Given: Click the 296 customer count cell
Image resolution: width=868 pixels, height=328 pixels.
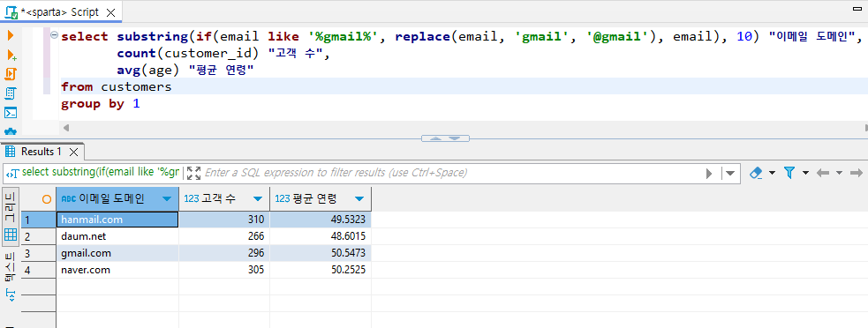Looking at the screenshot, I should coord(224,253).
